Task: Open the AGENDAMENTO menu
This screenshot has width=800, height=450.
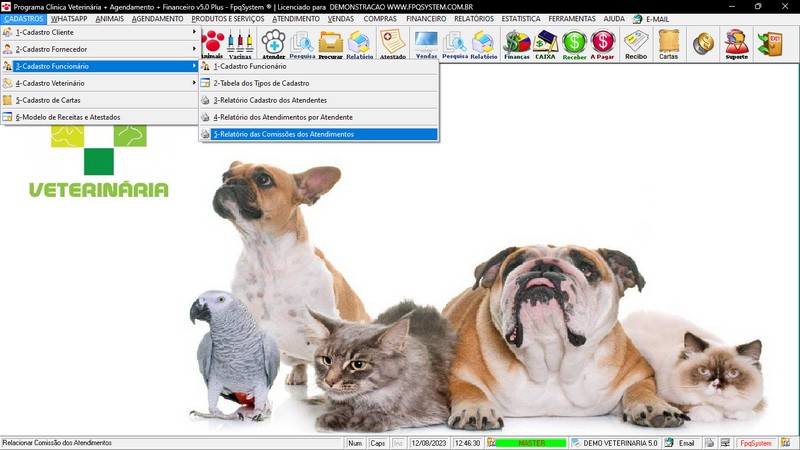Action: point(158,19)
